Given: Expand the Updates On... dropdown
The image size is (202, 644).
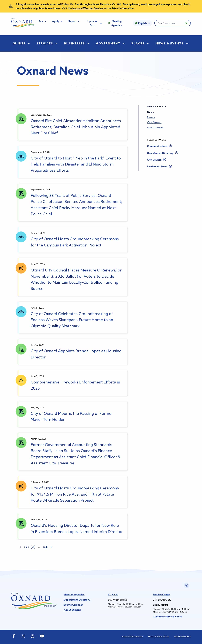Looking at the screenshot, I should pyautogui.click(x=94, y=23).
